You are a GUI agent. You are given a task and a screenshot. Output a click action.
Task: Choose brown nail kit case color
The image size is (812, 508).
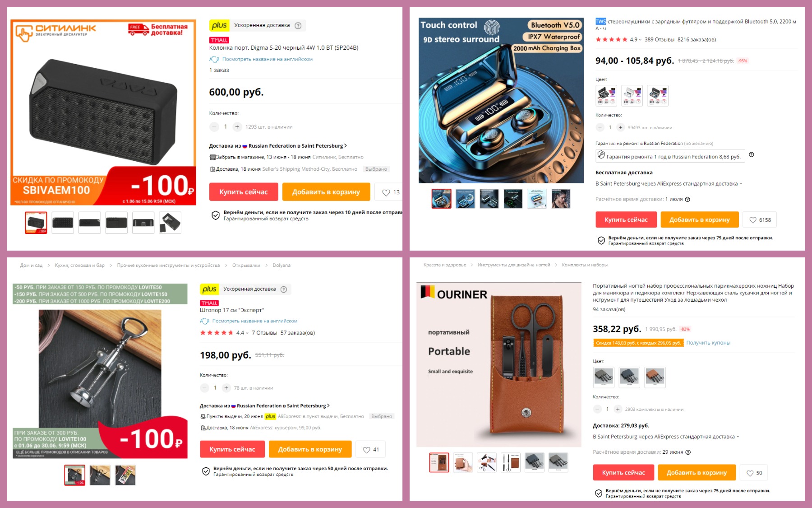655,377
